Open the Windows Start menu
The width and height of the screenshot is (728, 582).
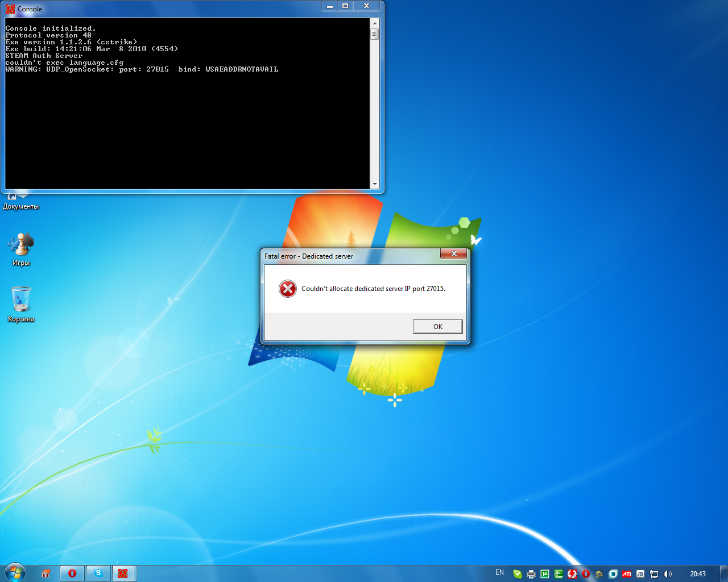pyautogui.click(x=15, y=573)
